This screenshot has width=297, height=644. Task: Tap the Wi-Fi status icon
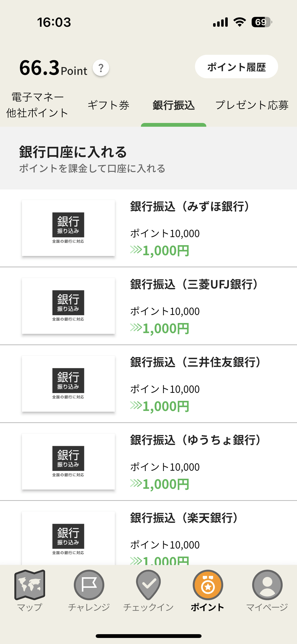click(240, 22)
